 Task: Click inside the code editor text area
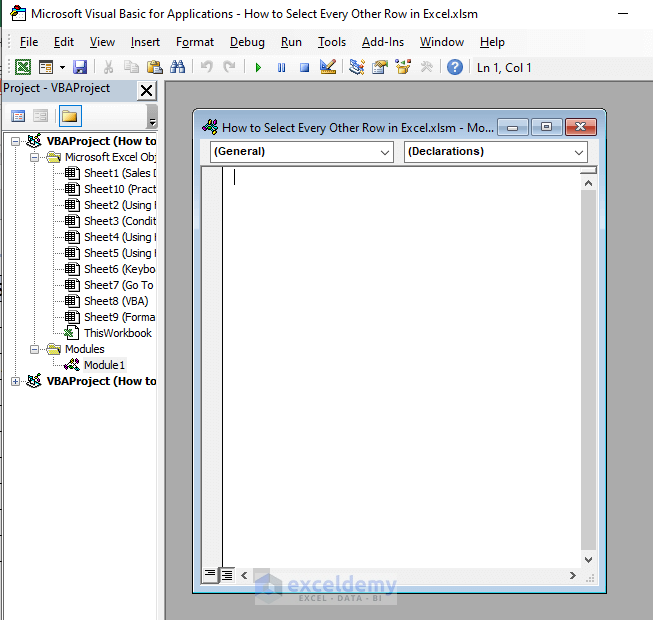tap(401, 366)
